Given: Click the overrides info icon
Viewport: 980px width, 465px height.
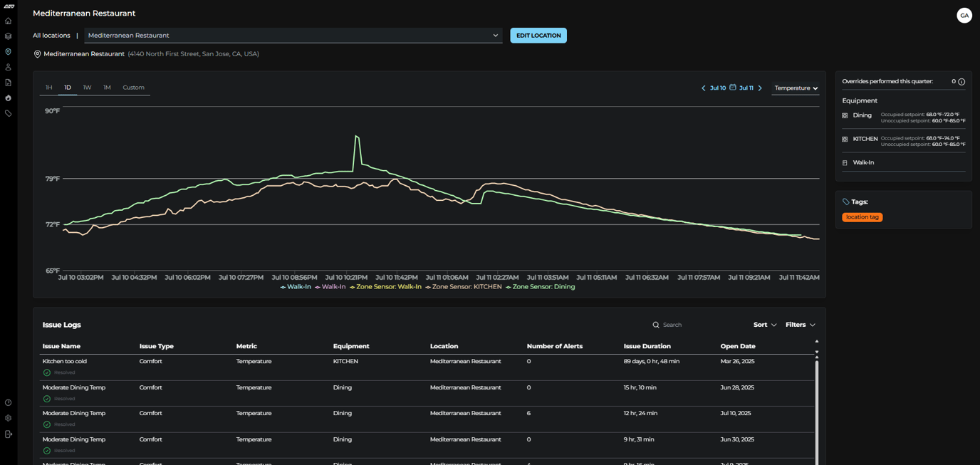Looking at the screenshot, I should click(961, 82).
